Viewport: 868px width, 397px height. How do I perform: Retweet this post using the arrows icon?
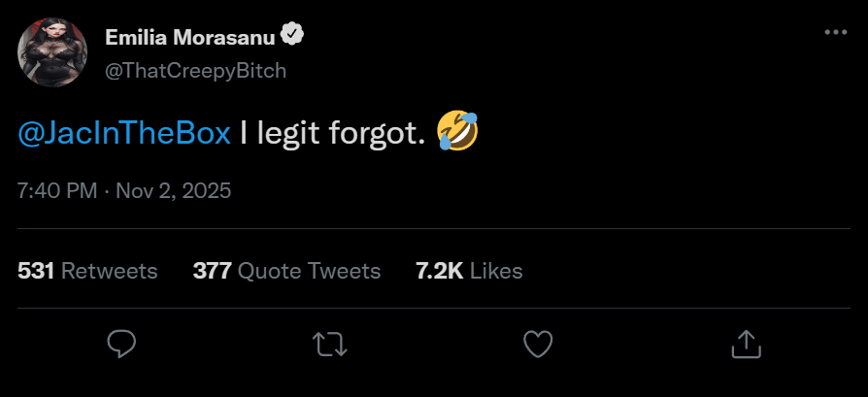[x=329, y=343]
